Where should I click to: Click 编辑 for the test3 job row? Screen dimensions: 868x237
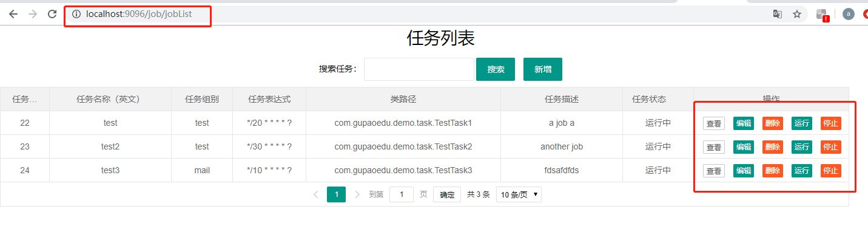(x=744, y=171)
